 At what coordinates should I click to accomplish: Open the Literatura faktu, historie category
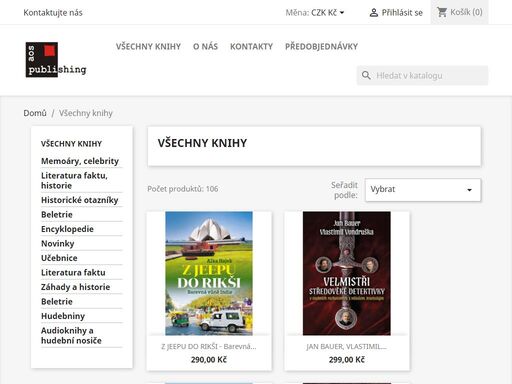point(74,180)
